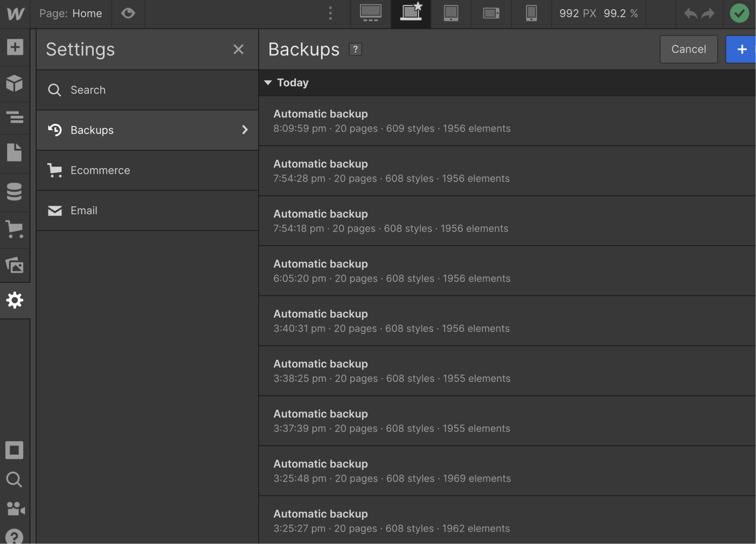Open the Navigator panel
The height and width of the screenshot is (544, 756).
pos(15,117)
